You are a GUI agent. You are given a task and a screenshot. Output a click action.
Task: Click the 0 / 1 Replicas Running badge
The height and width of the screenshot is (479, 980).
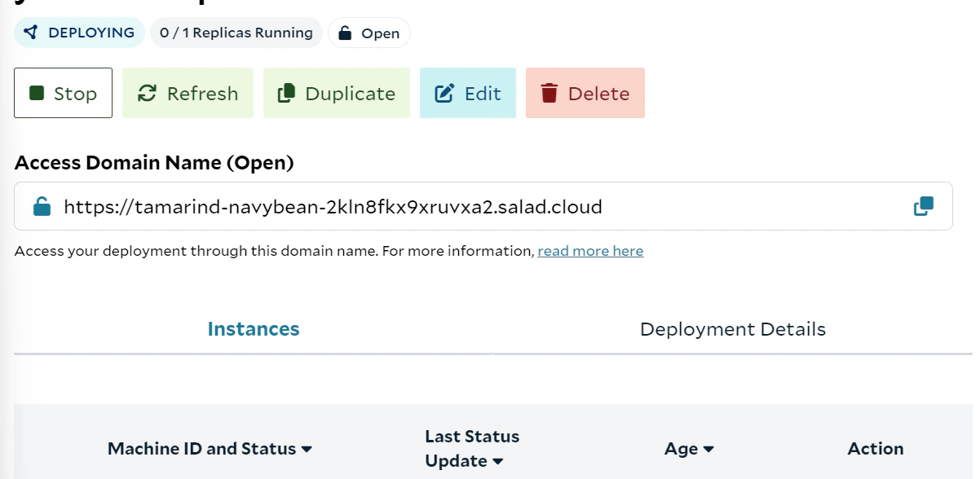(236, 33)
